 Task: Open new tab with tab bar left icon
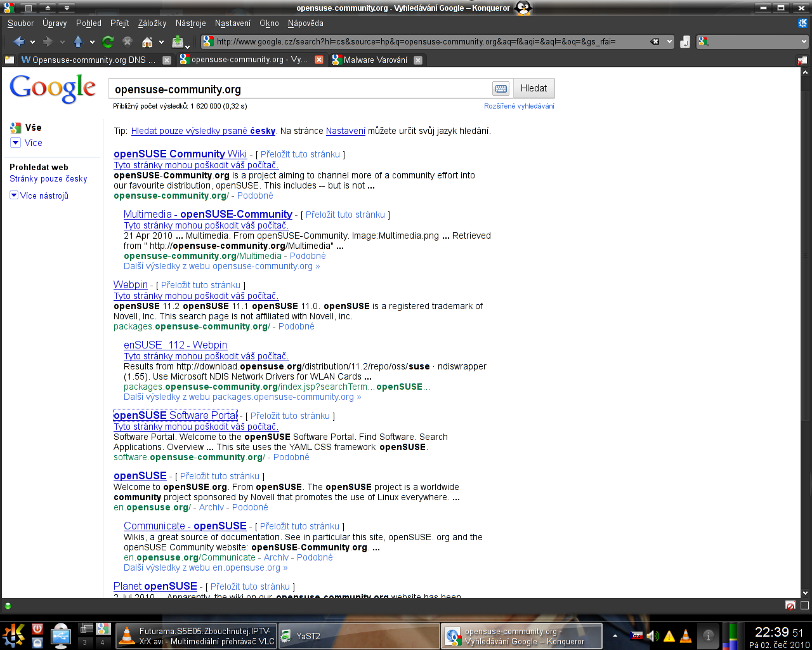tap(9, 60)
